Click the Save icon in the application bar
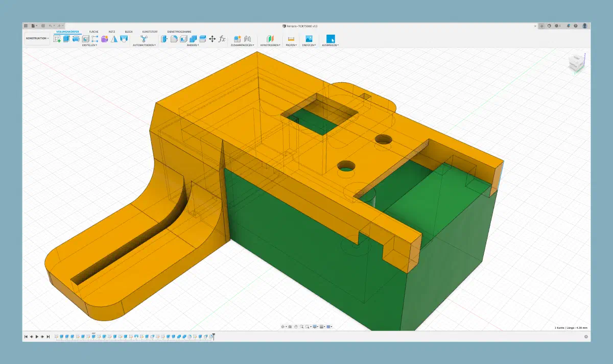The image size is (613, 364). (43, 26)
